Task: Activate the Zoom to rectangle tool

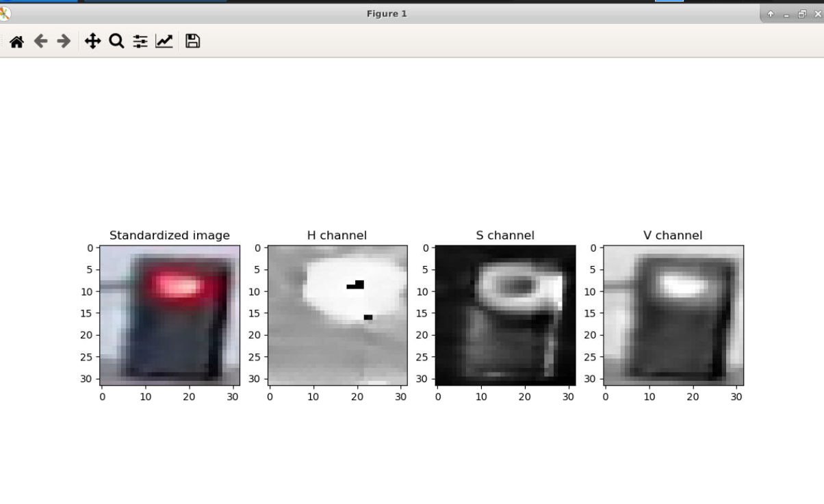Action: 116,42
